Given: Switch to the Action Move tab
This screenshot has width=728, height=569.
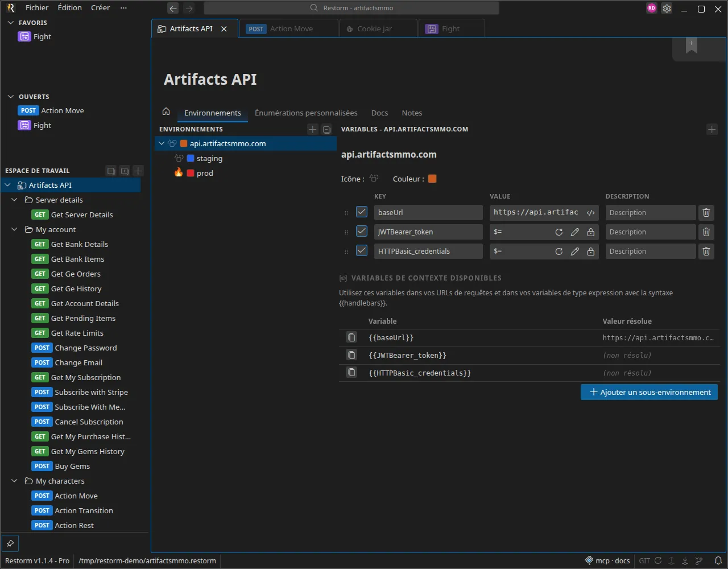Looking at the screenshot, I should (x=289, y=29).
